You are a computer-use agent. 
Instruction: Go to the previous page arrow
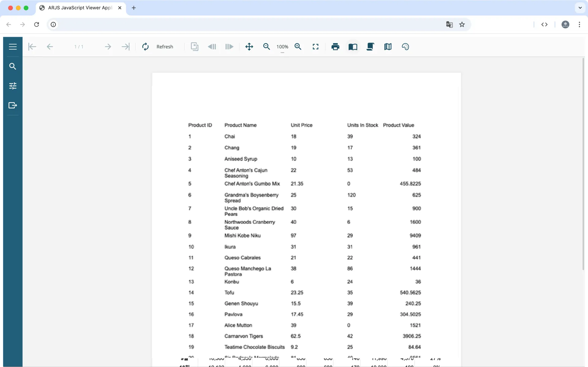pyautogui.click(x=50, y=47)
